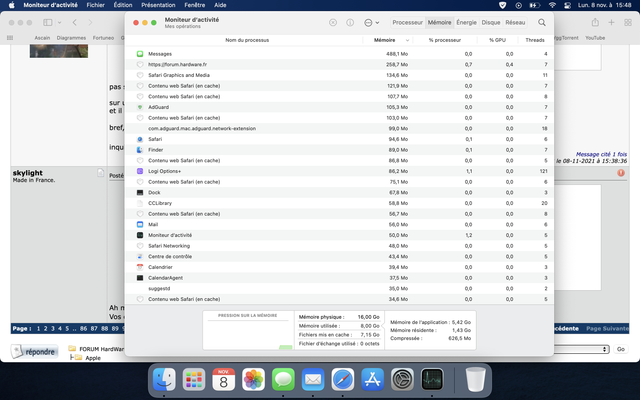The height and width of the screenshot is (400, 640).
Task: Switch to the Processeur tab
Action: coord(407,22)
